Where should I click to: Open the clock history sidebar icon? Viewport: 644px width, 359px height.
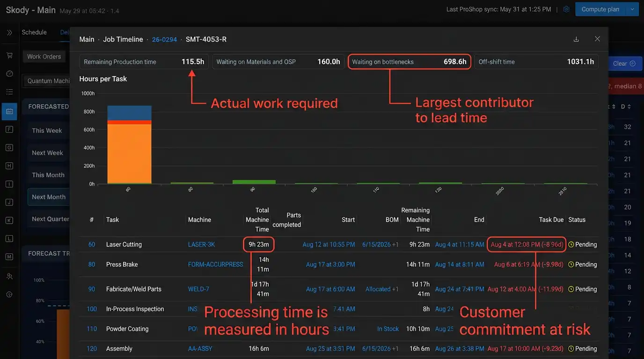9,294
